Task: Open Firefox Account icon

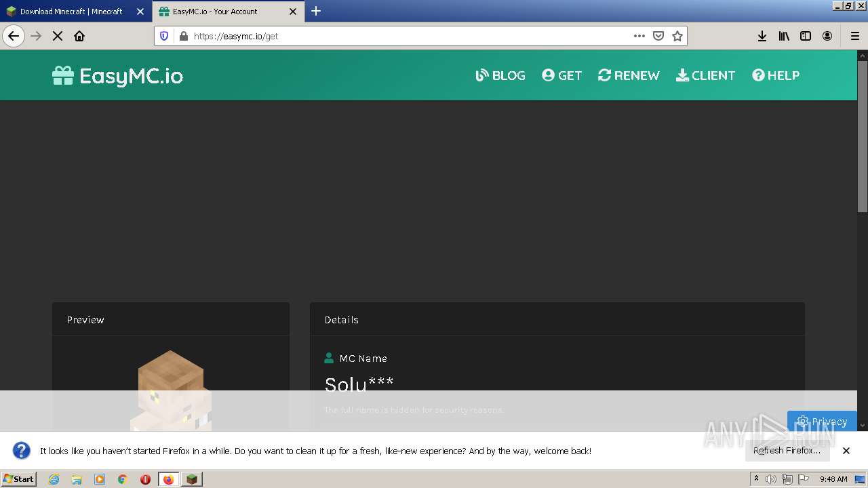Action: coord(827,36)
